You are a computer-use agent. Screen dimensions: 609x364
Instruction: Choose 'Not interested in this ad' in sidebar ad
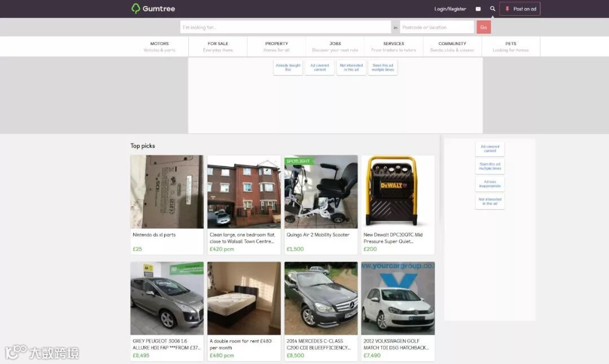(x=490, y=201)
